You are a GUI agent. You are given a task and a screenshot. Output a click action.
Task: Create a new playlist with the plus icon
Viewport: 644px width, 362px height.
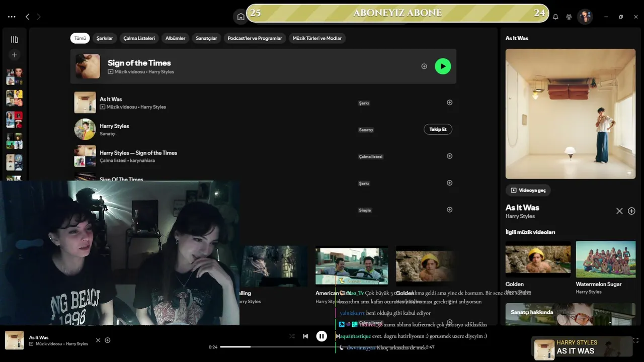click(x=14, y=55)
